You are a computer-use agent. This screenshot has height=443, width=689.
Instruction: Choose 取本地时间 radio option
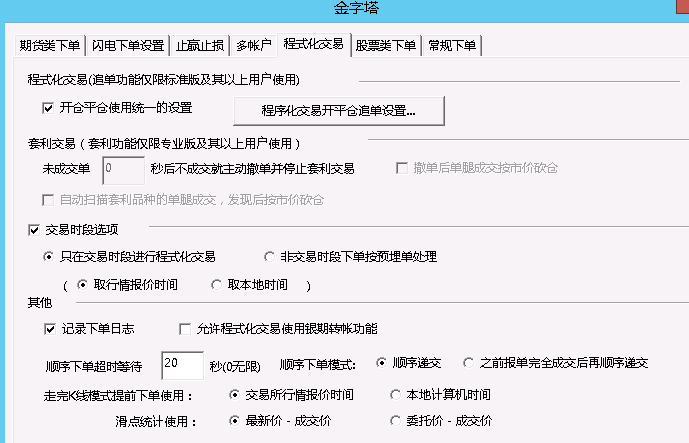(216, 285)
